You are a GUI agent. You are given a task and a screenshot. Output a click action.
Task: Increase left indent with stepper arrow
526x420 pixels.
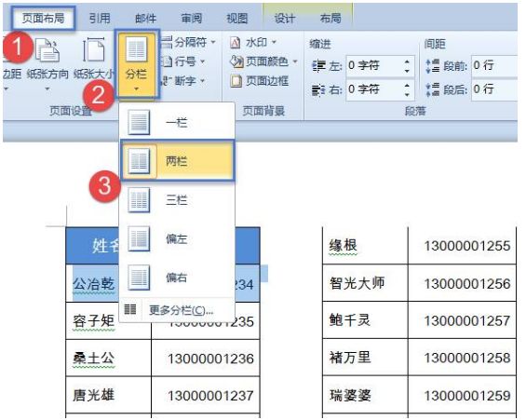click(407, 61)
